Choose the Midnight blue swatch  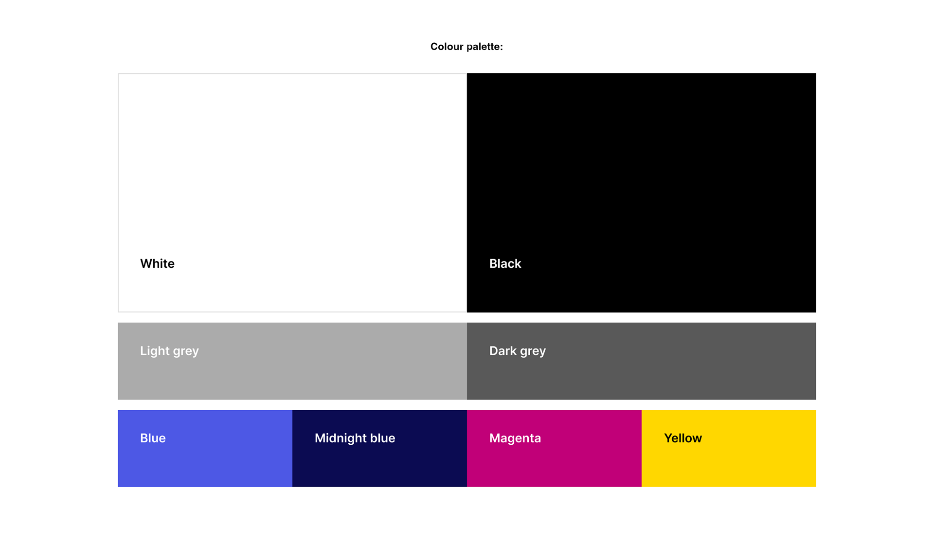[x=379, y=448]
